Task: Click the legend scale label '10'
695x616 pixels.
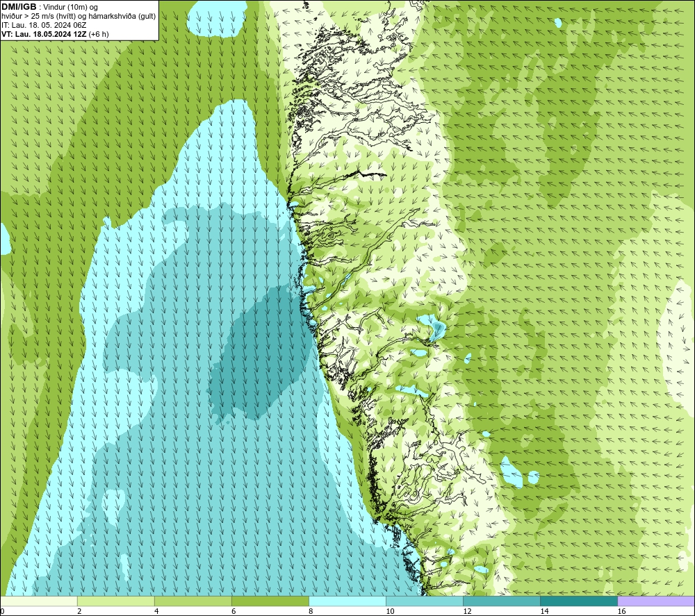Action: 390,611
